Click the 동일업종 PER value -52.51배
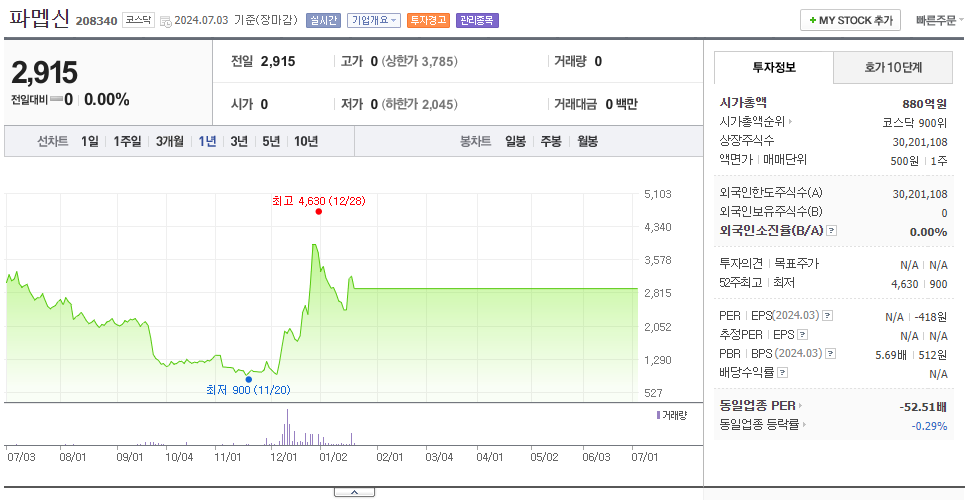This screenshot has width=968, height=500. point(924,407)
